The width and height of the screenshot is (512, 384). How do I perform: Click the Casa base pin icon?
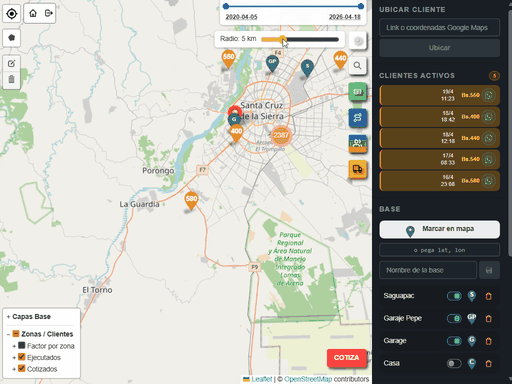472,363
